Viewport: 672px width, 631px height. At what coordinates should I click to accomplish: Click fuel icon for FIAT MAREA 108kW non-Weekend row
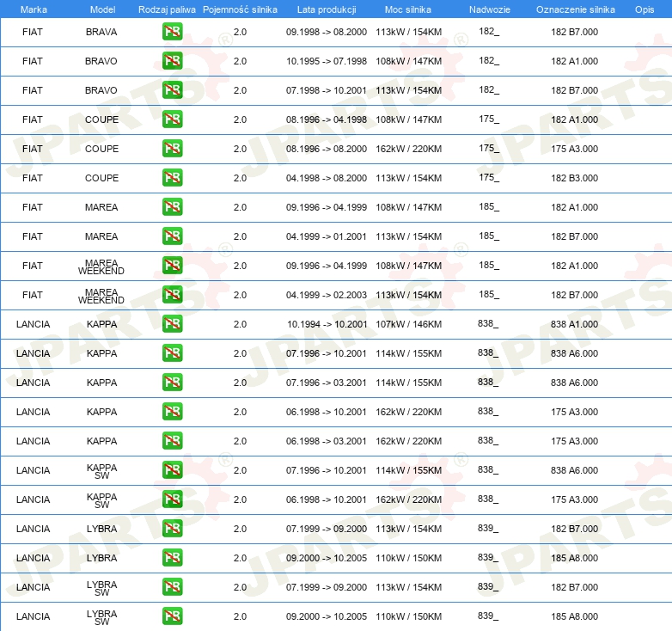tap(172, 207)
